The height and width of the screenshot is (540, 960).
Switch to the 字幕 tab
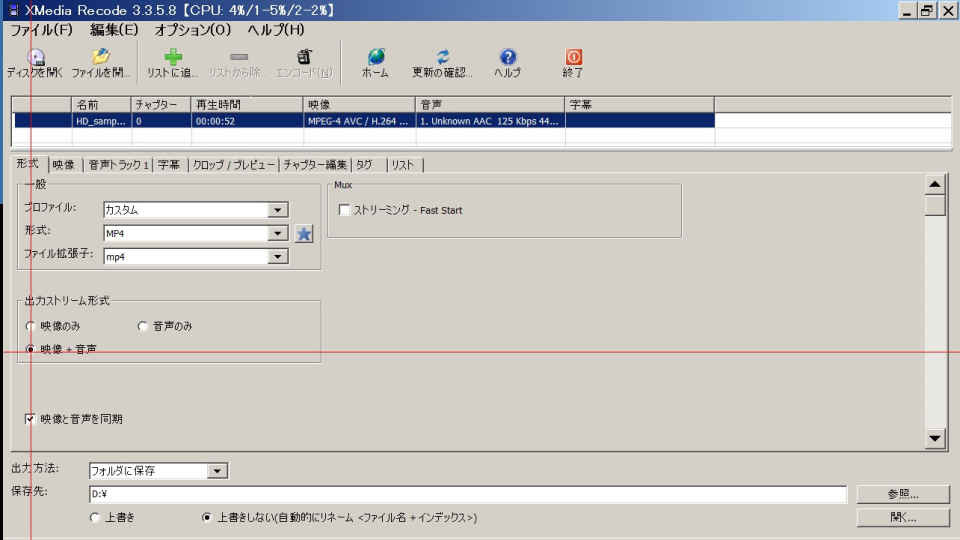(169, 165)
